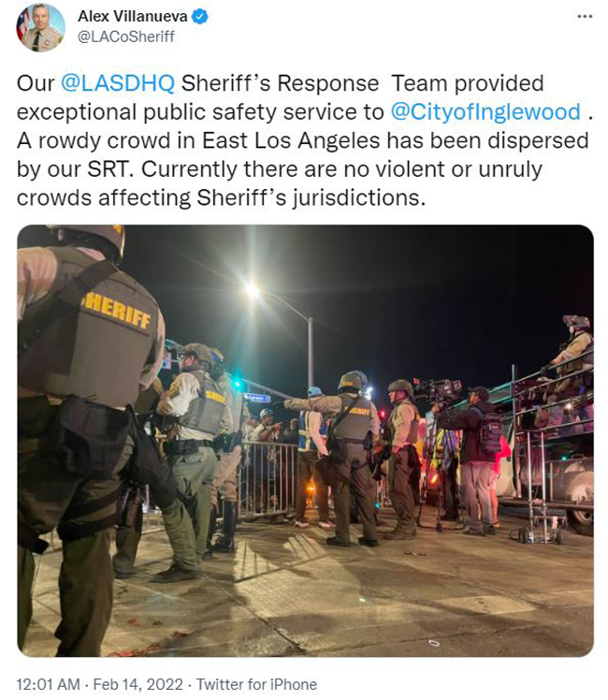Open Alex Villanueva's profile avatar
This screenshot has width=608, height=700.
click(x=40, y=28)
